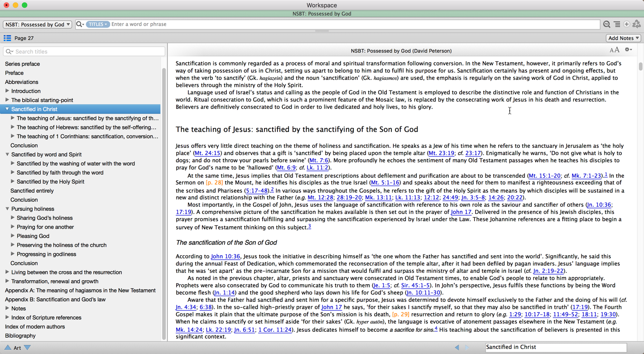Select Appendix A: meaning of hagiasmos
This screenshot has width=644, height=354.
pos(80,291)
